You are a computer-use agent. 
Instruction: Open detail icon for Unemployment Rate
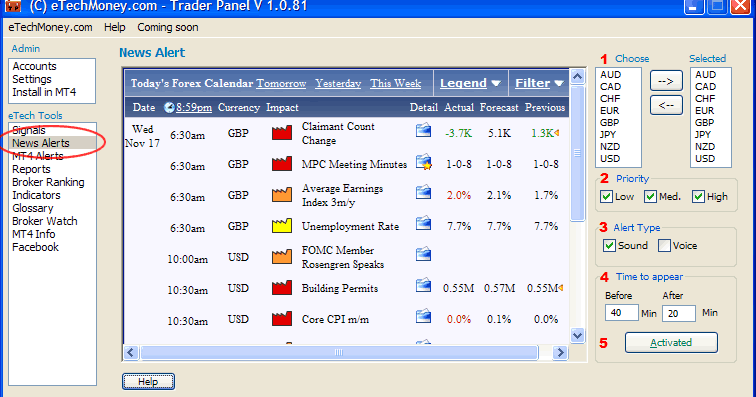[x=423, y=223]
